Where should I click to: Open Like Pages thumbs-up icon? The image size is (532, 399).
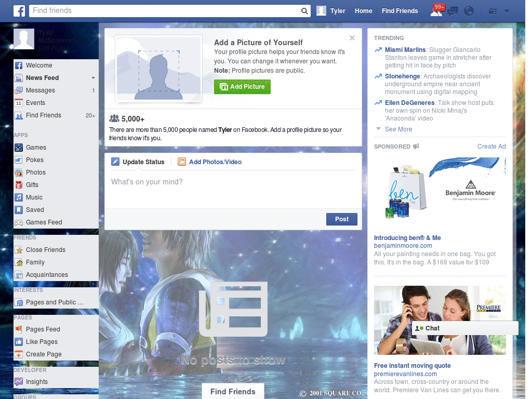click(19, 342)
